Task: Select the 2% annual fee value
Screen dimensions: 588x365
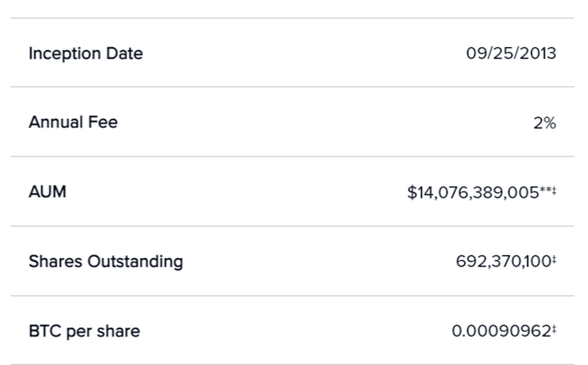Action: (x=544, y=124)
